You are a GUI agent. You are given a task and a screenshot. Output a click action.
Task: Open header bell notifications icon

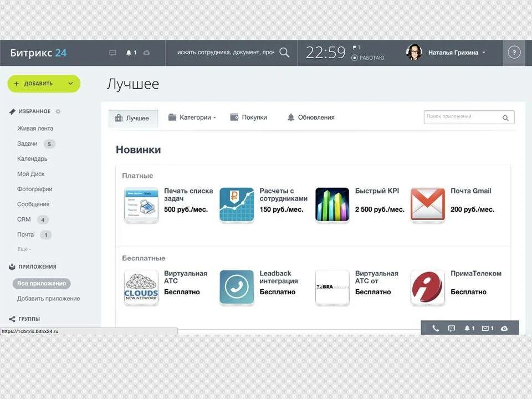click(x=129, y=53)
